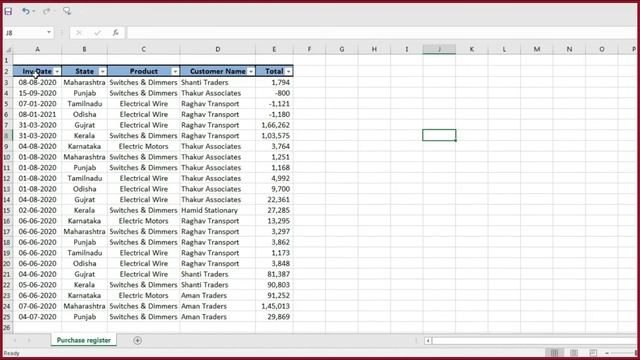This screenshot has height=360, width=640.
Task: Click the cell with total 22,361
Action: [x=274, y=200]
